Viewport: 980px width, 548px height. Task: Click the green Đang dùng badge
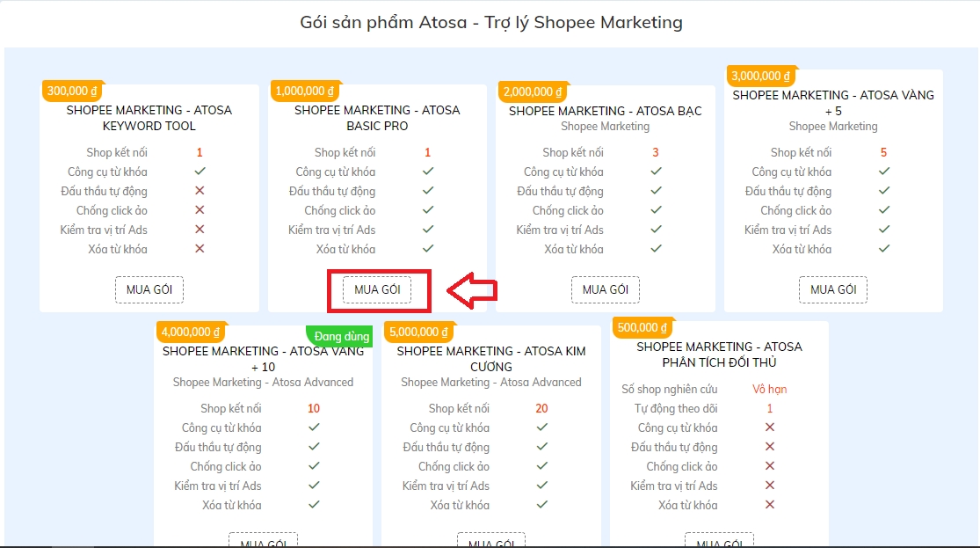(x=341, y=336)
